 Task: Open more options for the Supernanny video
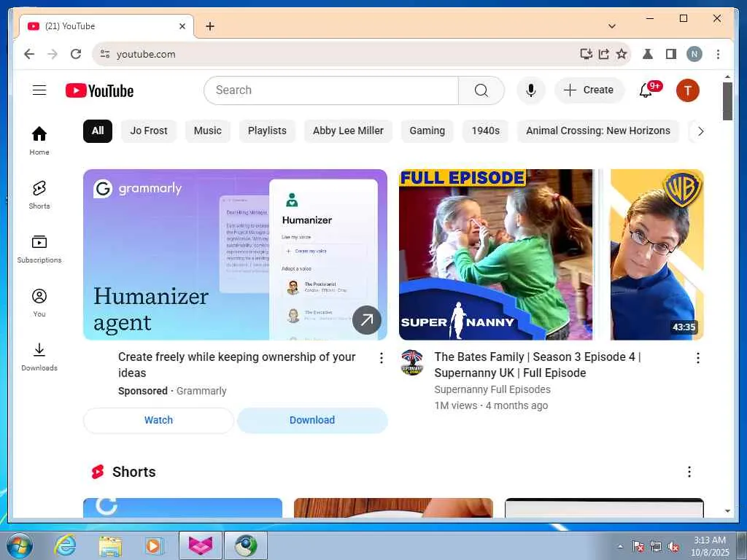pyautogui.click(x=697, y=358)
